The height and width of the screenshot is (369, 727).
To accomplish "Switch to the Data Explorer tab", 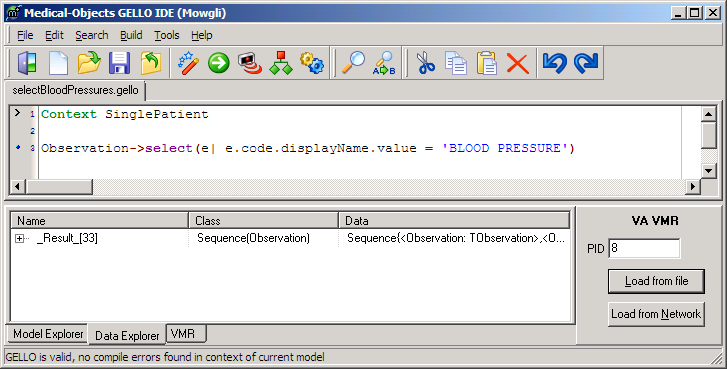I will coord(127,336).
